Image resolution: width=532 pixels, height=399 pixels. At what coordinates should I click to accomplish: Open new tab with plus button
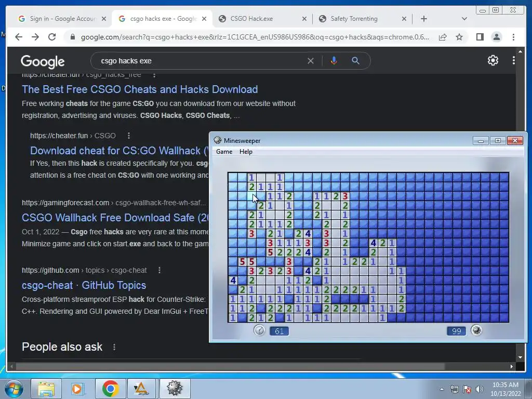(x=424, y=19)
